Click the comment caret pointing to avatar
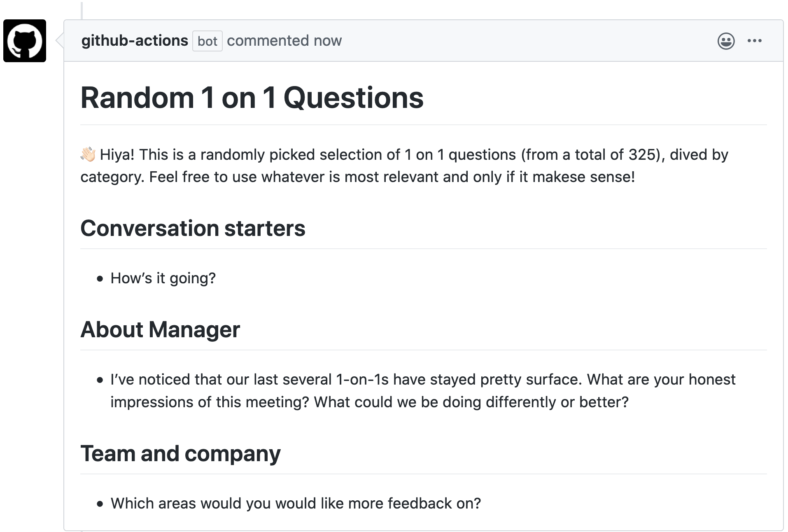Screen dimensions: 788x532 pyautogui.click(x=60, y=41)
